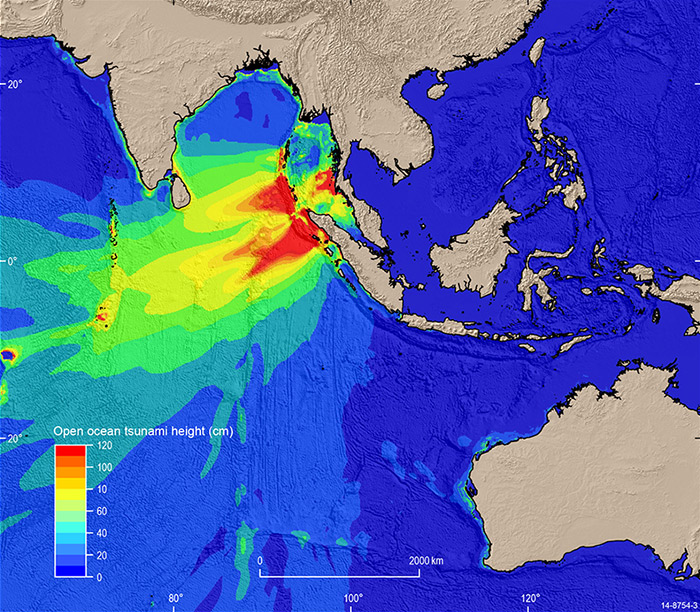
Task: Click the 0° latitude label on left edge
Action: coord(13,262)
